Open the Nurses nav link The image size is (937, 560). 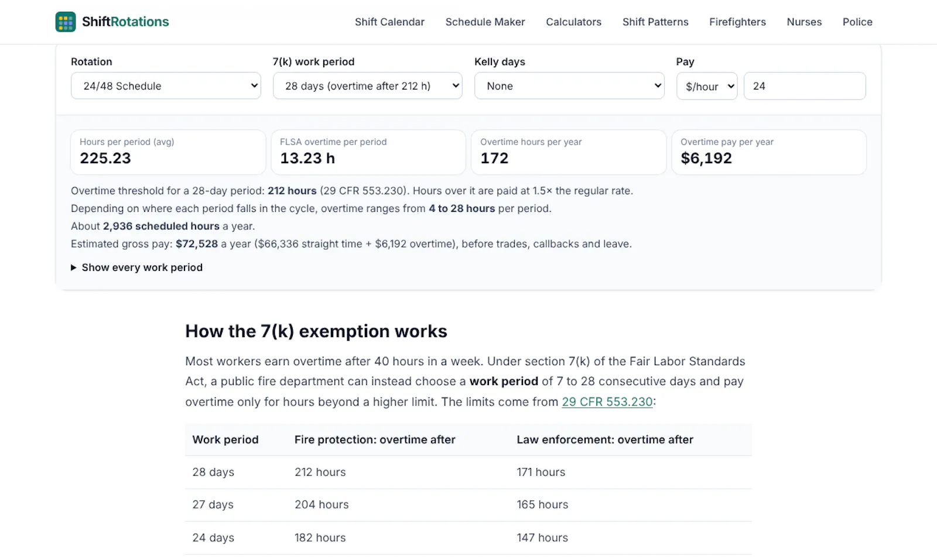[x=804, y=22]
